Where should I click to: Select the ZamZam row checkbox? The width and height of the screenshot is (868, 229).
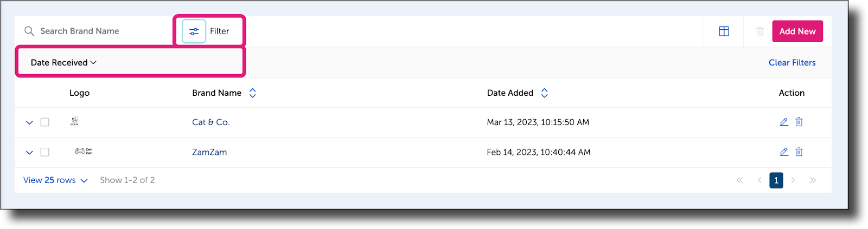[45, 152]
